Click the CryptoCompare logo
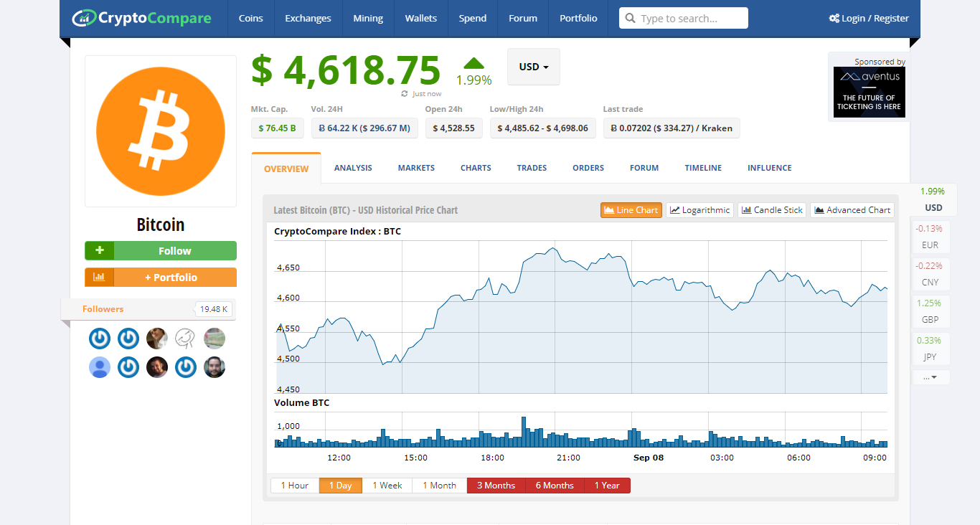The width and height of the screenshot is (980, 525). 142,18
